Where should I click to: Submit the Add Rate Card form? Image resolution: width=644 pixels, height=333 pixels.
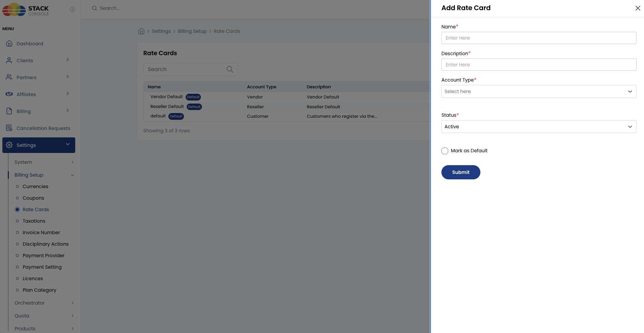[461, 172]
